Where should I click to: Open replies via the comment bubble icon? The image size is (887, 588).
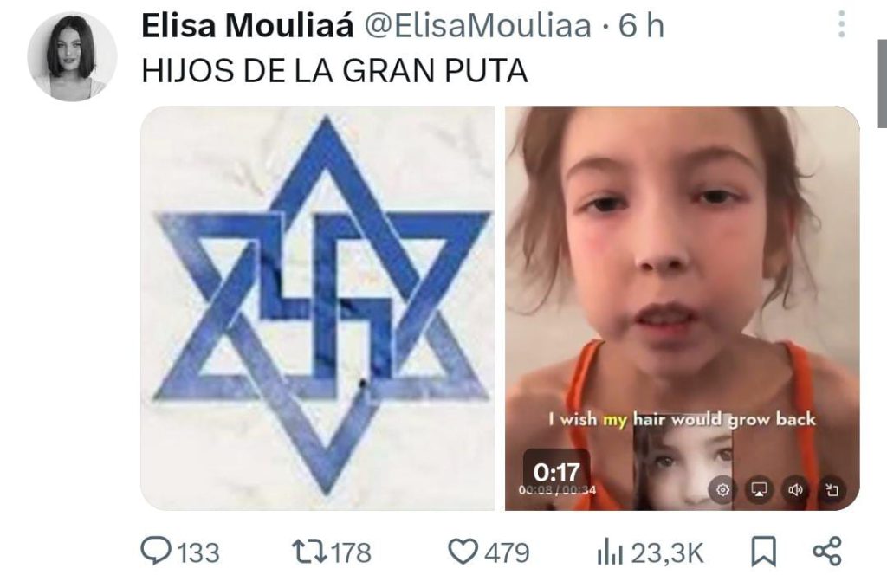[x=156, y=552]
